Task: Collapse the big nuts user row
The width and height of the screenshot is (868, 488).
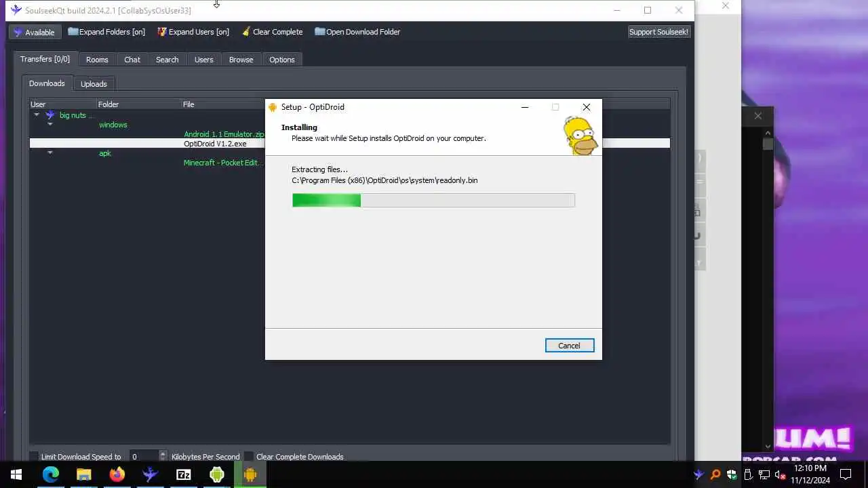Action: point(37,115)
